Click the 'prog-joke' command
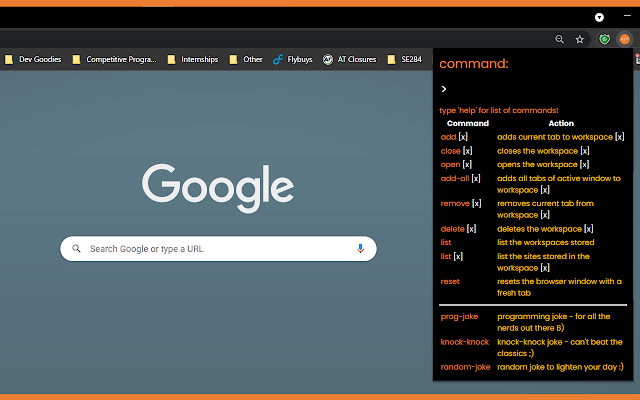 point(459,317)
